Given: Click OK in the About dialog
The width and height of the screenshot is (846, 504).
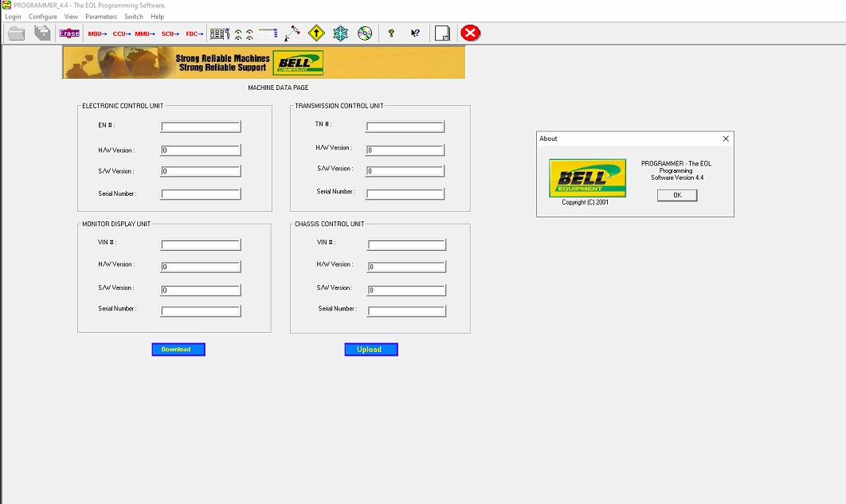Looking at the screenshot, I should 676,195.
